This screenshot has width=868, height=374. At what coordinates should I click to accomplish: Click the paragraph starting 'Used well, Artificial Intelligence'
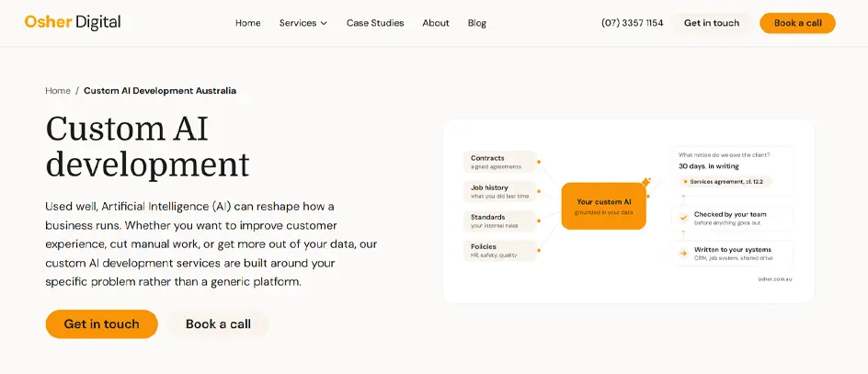point(211,244)
